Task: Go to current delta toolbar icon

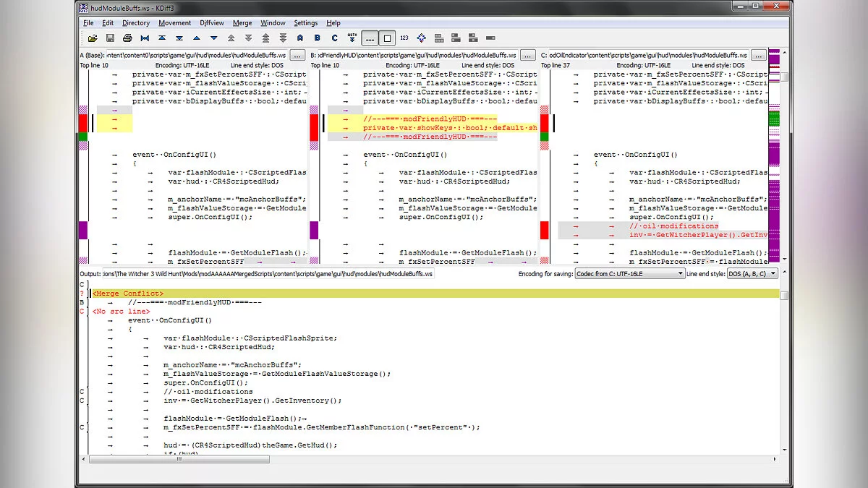Action: 145,38
